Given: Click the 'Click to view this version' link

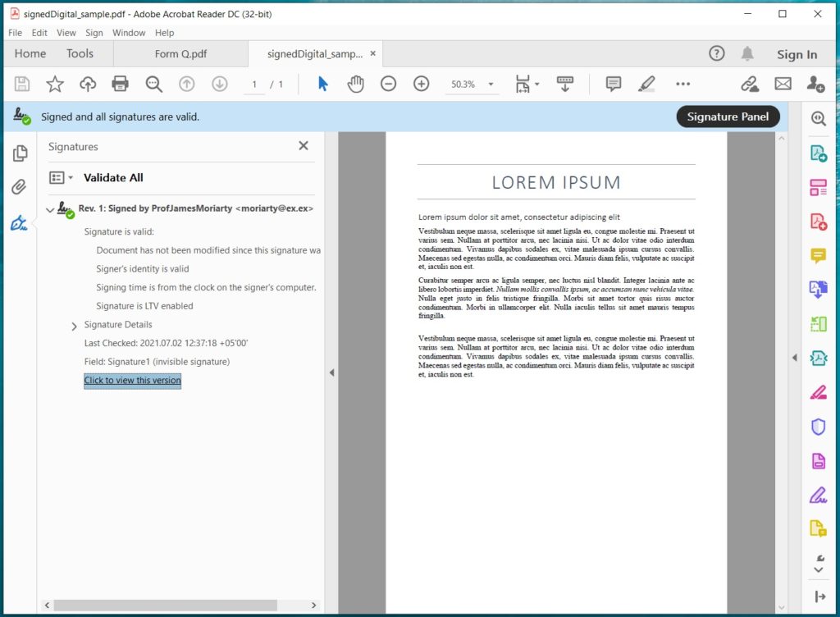Looking at the screenshot, I should 132,381.
